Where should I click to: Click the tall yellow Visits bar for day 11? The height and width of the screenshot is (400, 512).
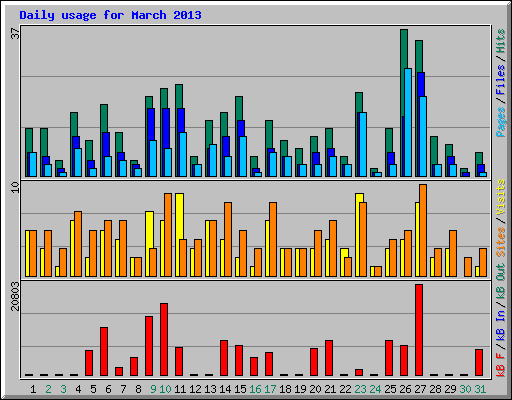(179, 216)
